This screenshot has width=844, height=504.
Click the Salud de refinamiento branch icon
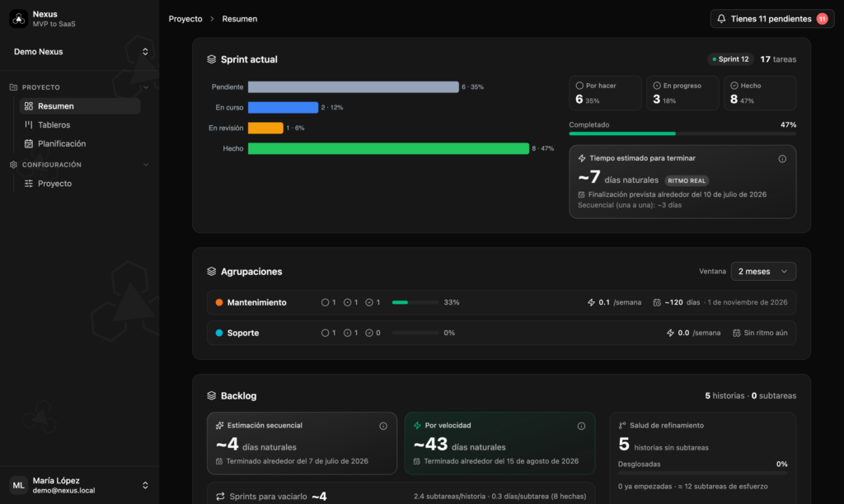[622, 426]
